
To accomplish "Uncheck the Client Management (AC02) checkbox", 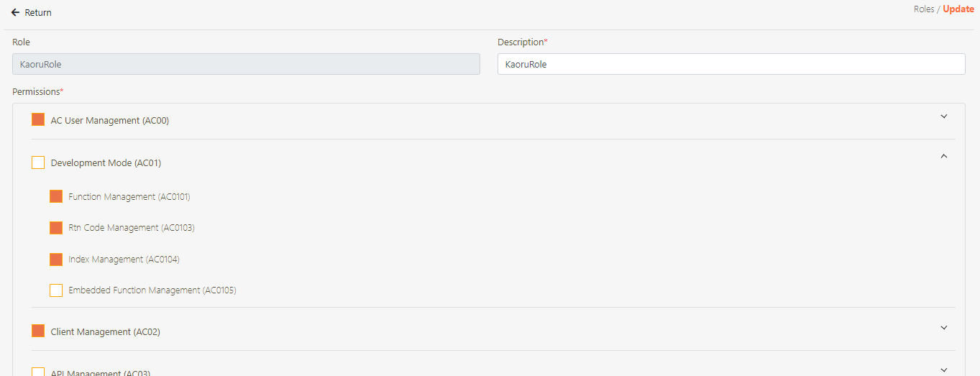I will point(38,331).
